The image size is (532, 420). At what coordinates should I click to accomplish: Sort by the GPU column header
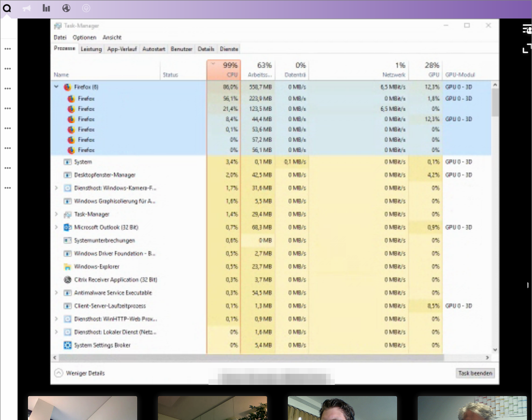point(426,70)
